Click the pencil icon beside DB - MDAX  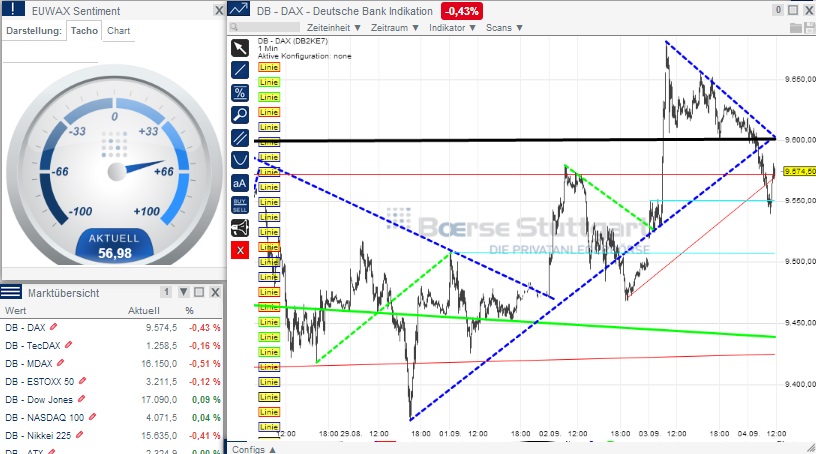[x=60, y=363]
